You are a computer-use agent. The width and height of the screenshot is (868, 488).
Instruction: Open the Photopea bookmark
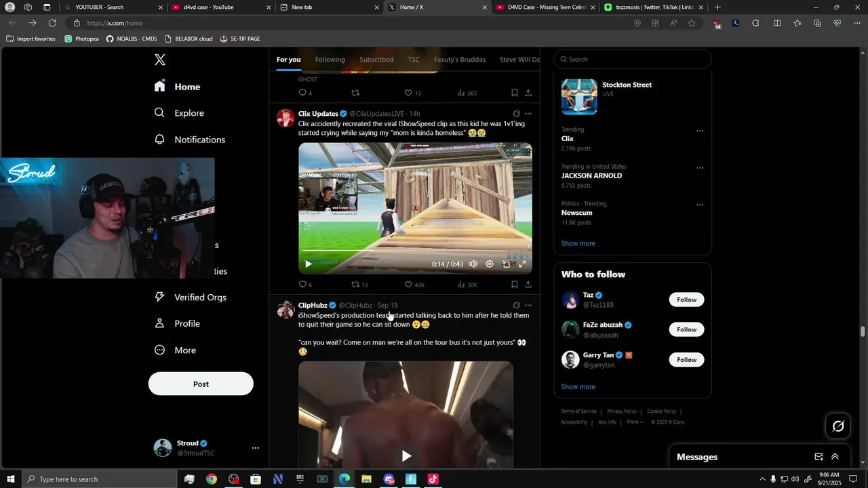[81, 39]
